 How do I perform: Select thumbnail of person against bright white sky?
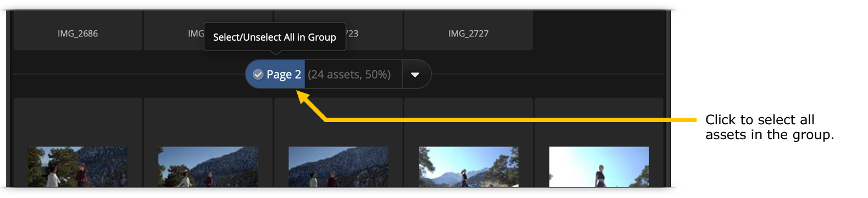[x=599, y=167]
